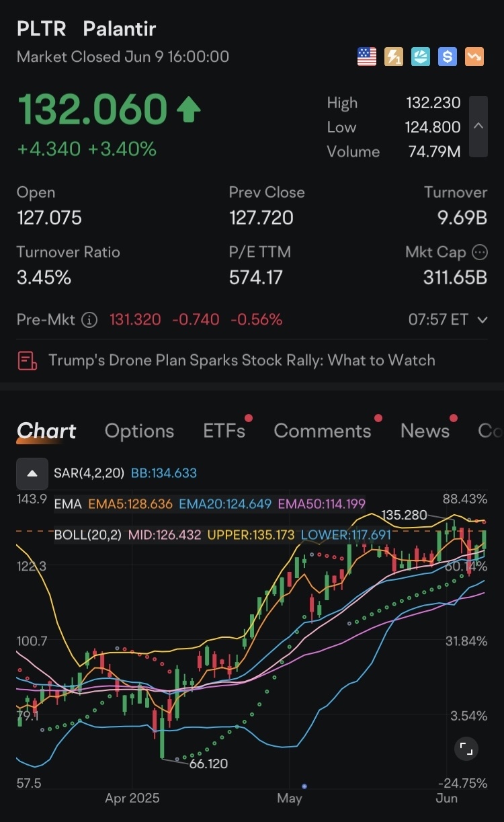Open the Comments tab

323,431
